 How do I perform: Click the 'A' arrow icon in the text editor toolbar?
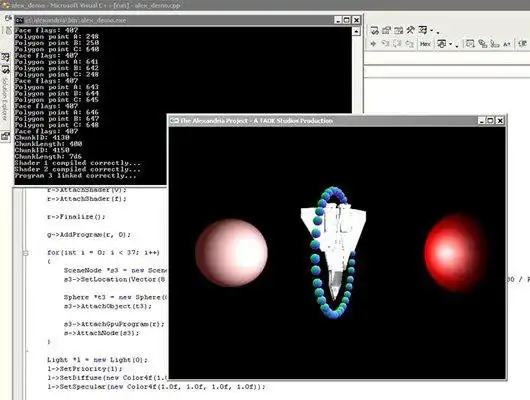pos(507,44)
